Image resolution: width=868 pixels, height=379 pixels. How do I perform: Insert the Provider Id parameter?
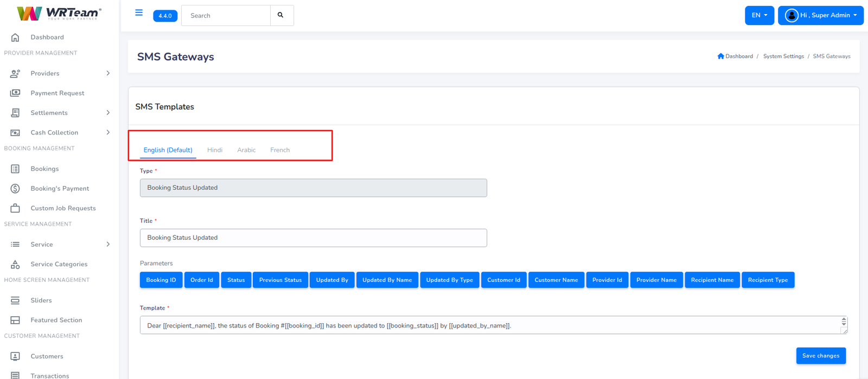click(x=607, y=280)
